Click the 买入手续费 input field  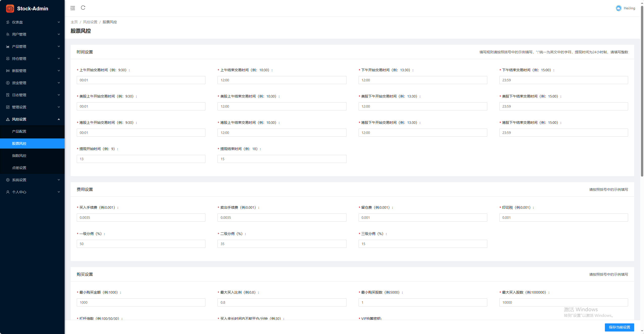(x=141, y=218)
